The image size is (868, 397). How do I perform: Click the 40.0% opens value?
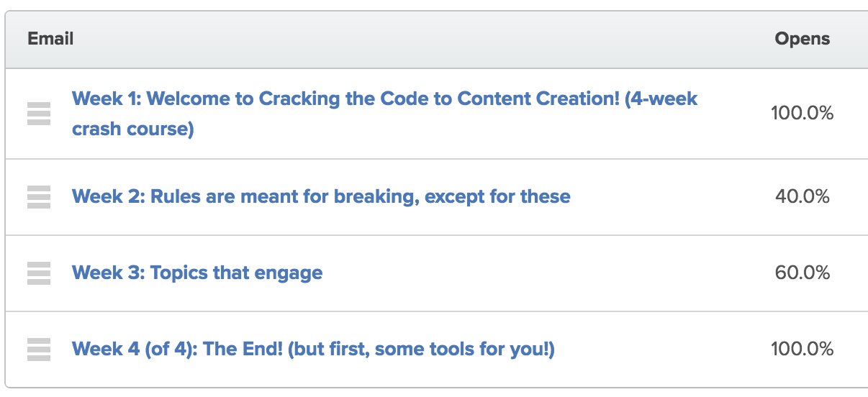click(803, 196)
